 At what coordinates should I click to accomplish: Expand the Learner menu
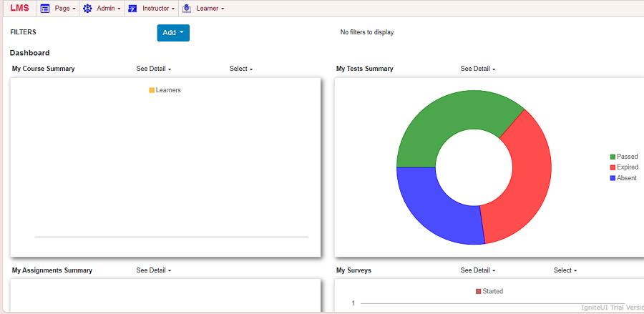coord(210,9)
